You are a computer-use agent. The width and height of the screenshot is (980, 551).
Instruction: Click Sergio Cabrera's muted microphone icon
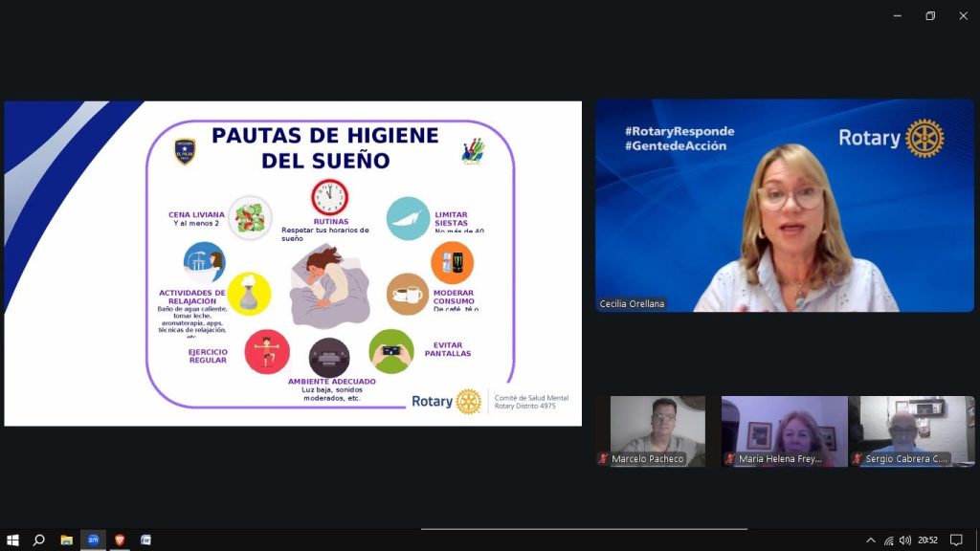pos(857,459)
